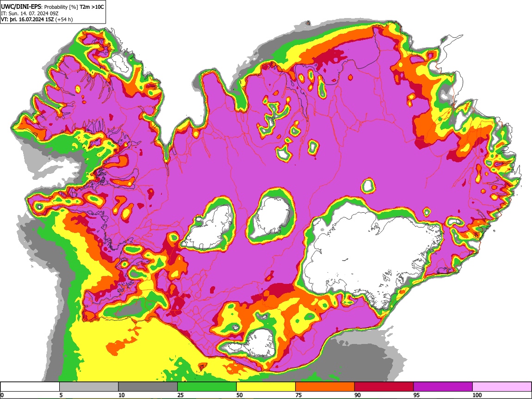
Task: Click the 'Probability [%]' text in header
Action: coord(61,7)
